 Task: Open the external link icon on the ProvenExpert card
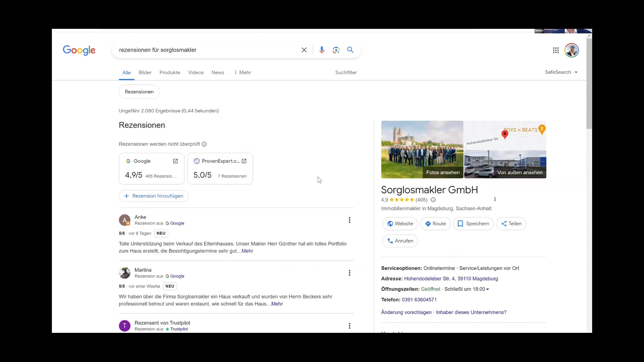(x=244, y=161)
